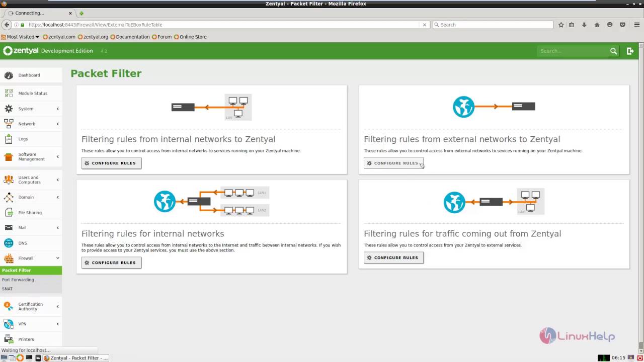Expand the VPN menu chevron
Image resolution: width=644 pixels, height=362 pixels.
coord(57,324)
